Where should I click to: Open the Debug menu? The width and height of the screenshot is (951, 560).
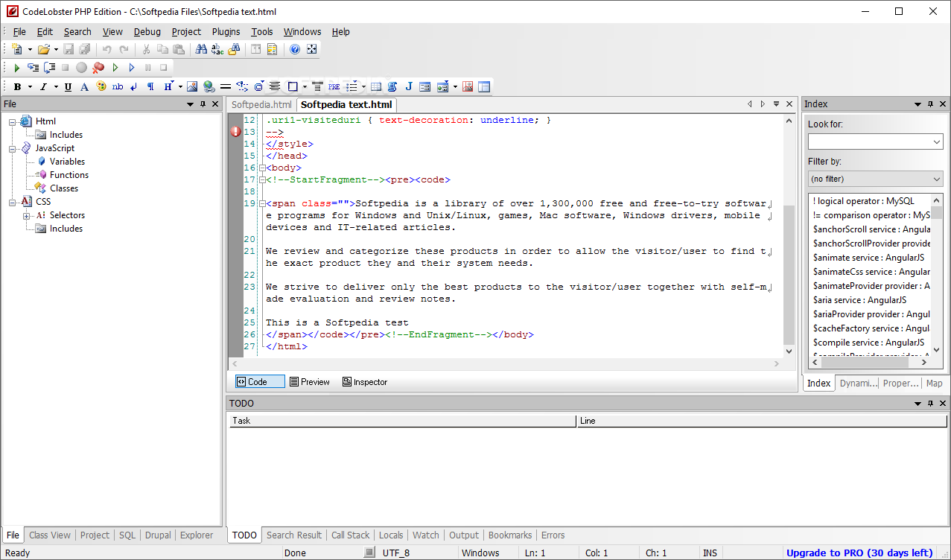tap(147, 31)
